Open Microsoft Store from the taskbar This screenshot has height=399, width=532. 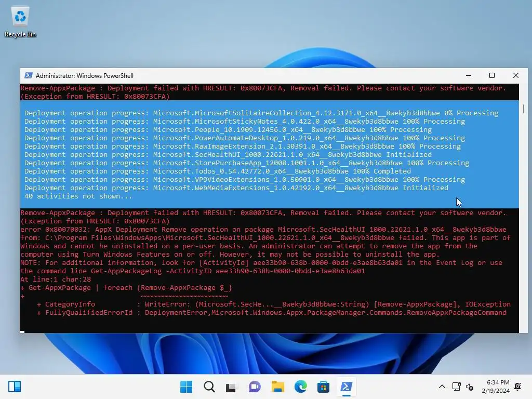point(323,387)
